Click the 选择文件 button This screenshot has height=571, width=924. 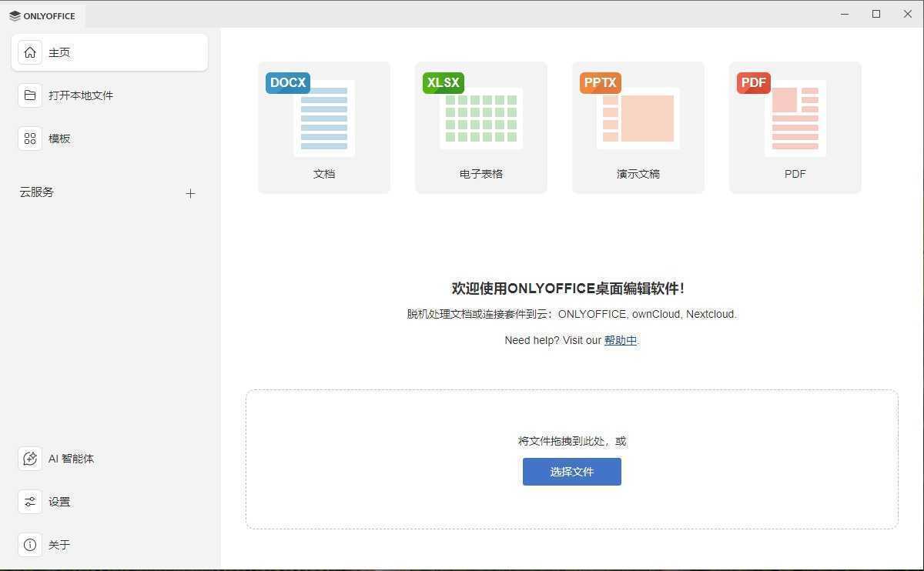(x=571, y=472)
